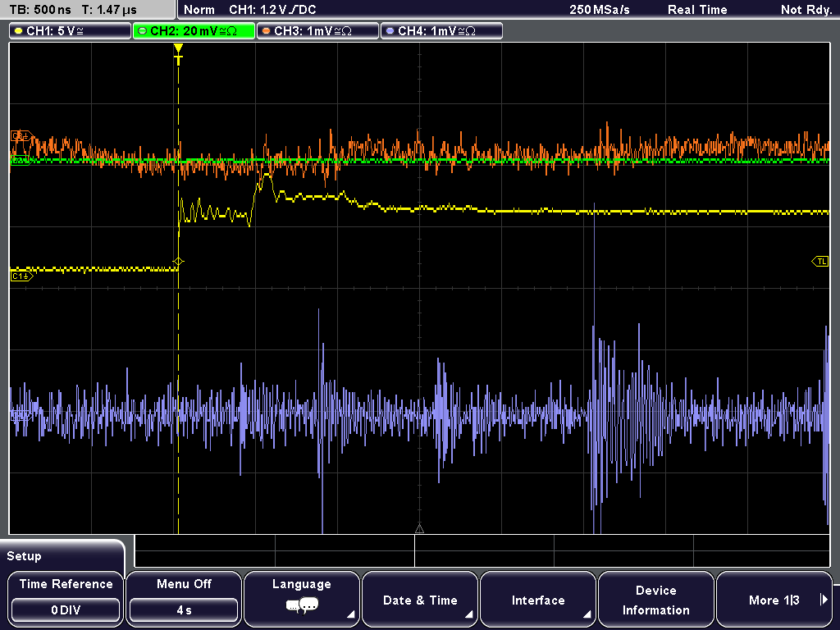Click the yellow trigger point diamond on waveform

tap(178, 262)
